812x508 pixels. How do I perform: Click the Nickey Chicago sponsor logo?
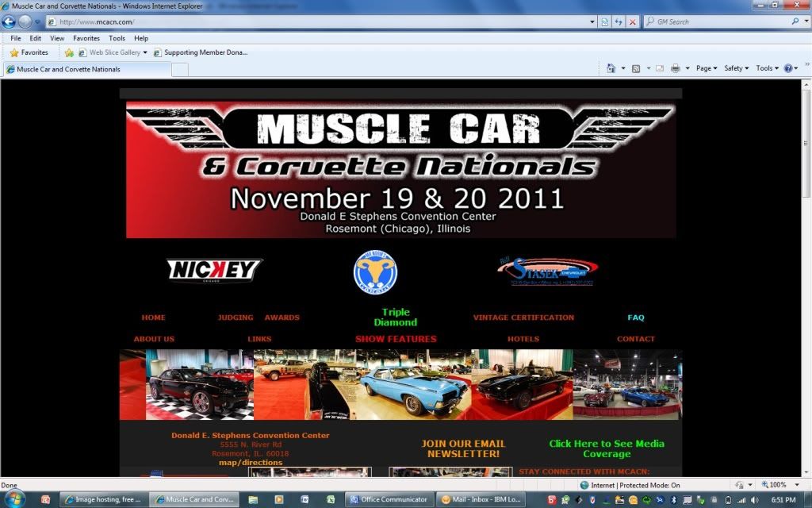click(x=214, y=271)
